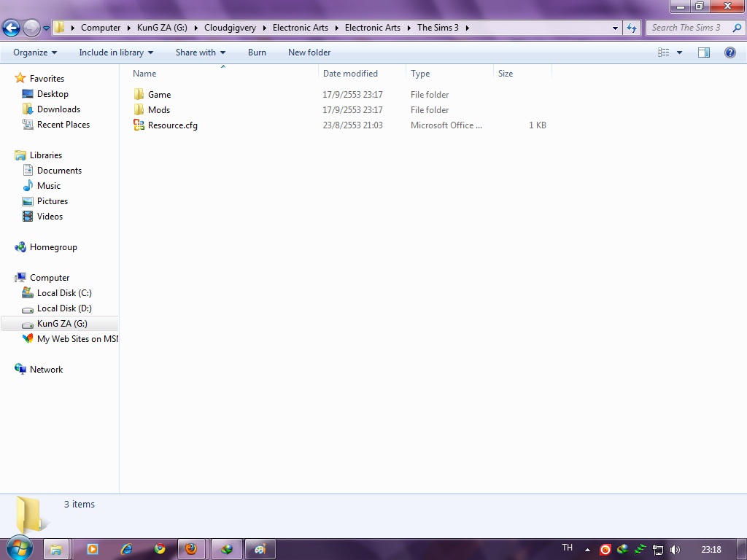The image size is (747, 560).
Task: Click the volume speaker tray icon
Action: [x=675, y=550]
